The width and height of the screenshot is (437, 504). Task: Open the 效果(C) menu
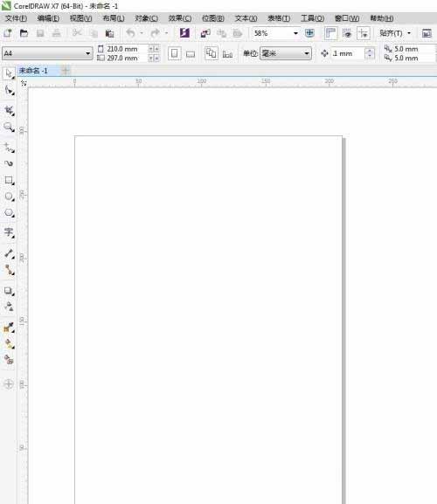[x=180, y=18]
